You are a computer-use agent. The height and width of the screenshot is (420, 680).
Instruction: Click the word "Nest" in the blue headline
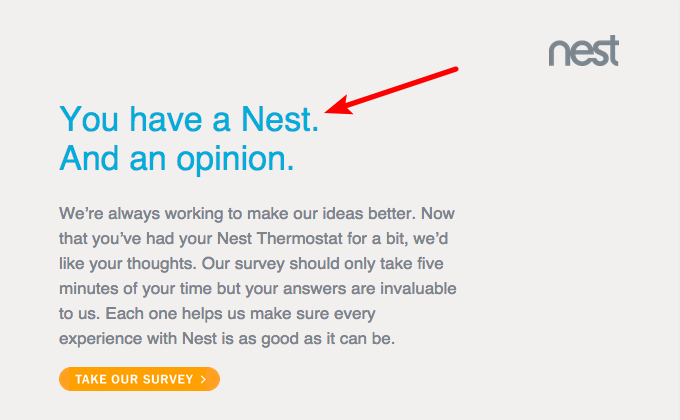click(279, 119)
